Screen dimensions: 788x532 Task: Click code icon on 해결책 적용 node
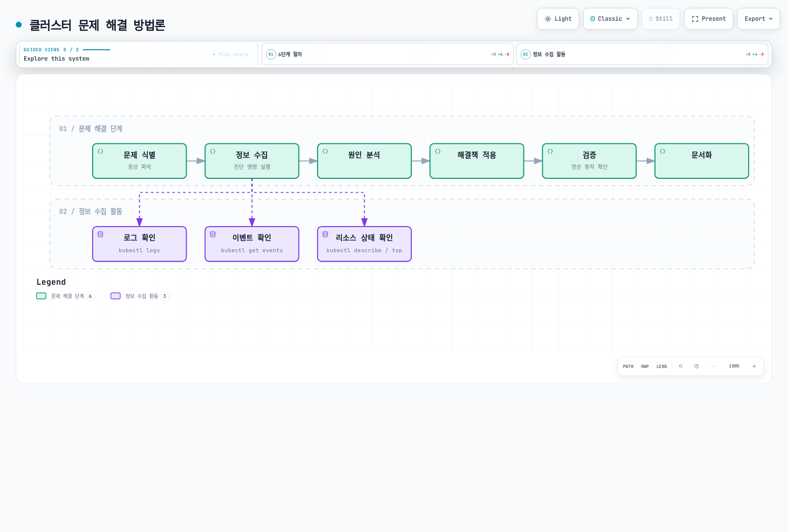click(438, 151)
